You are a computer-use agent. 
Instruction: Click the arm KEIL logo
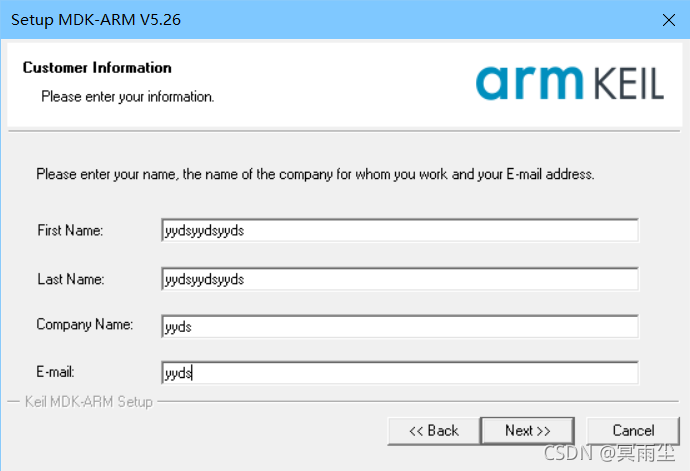pyautogui.click(x=569, y=83)
